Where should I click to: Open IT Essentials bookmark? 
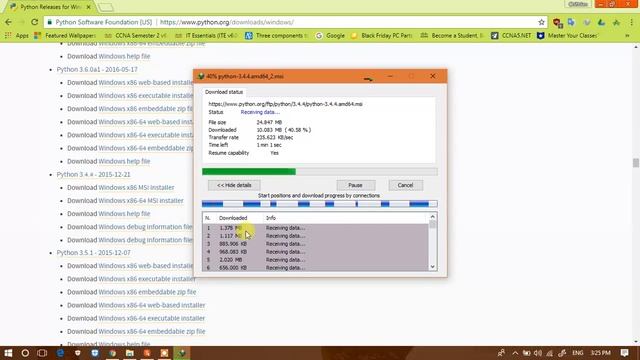coord(207,36)
